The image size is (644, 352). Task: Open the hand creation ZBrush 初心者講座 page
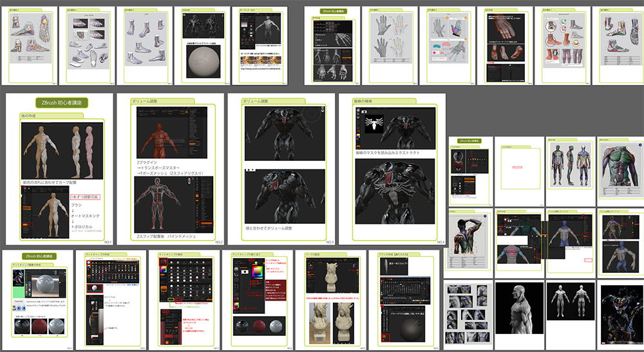pyautogui.click(x=332, y=46)
